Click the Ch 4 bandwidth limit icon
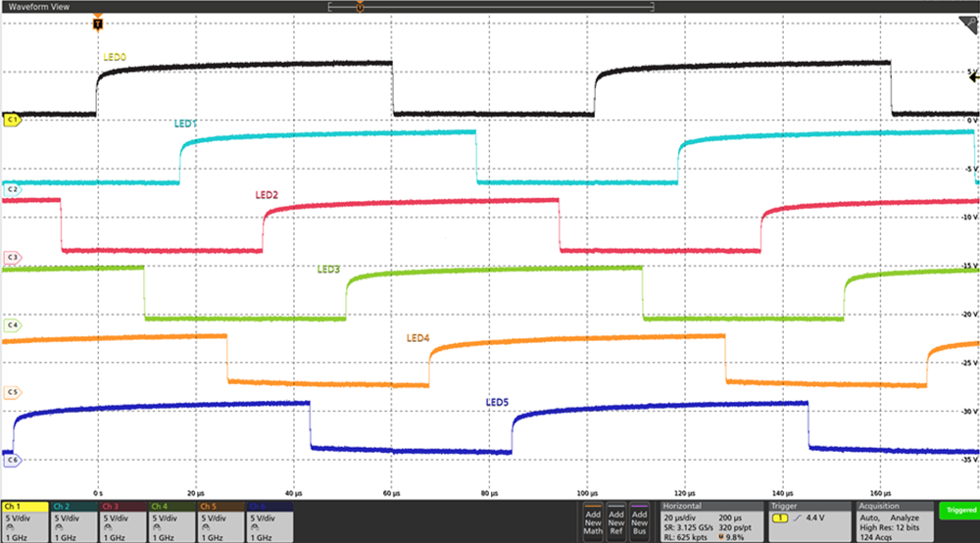 [x=158, y=528]
